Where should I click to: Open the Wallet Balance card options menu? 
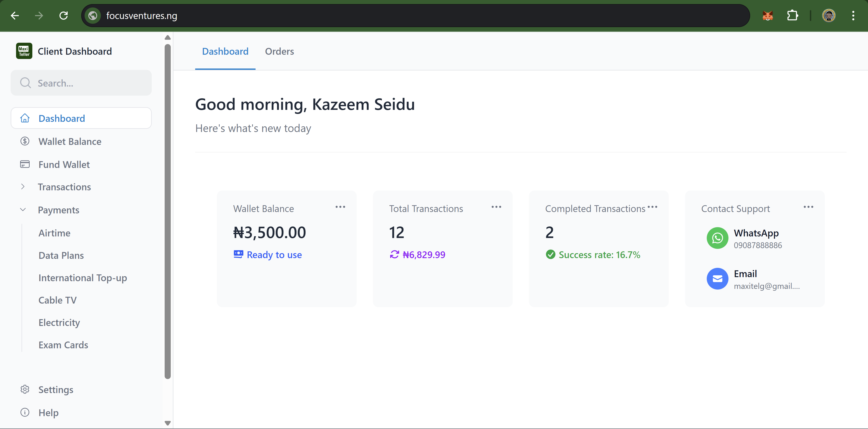point(340,207)
